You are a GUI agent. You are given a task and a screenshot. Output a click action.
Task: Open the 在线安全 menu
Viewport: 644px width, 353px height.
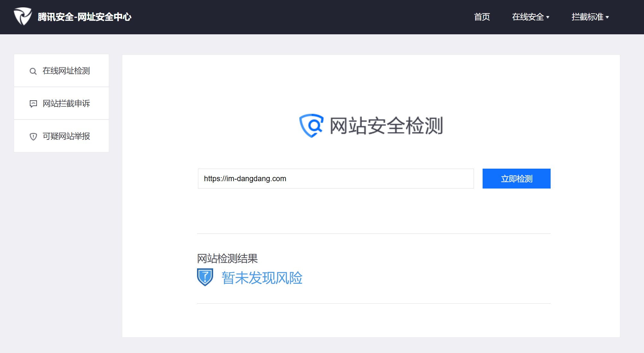click(x=528, y=17)
